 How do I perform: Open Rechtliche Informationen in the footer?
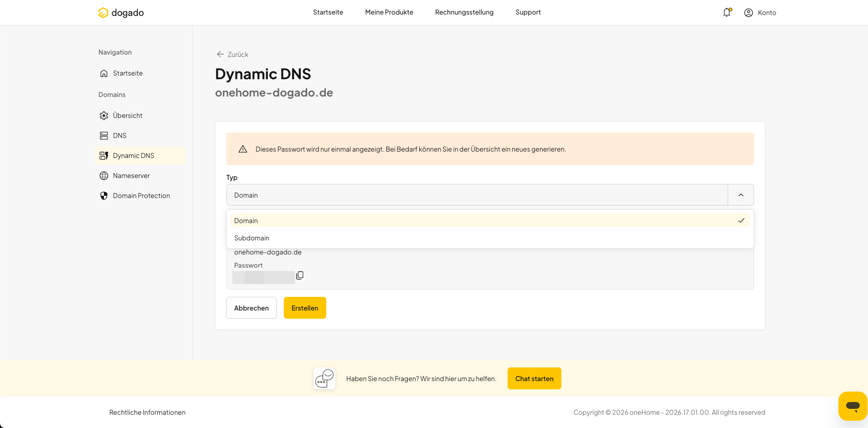[147, 413]
